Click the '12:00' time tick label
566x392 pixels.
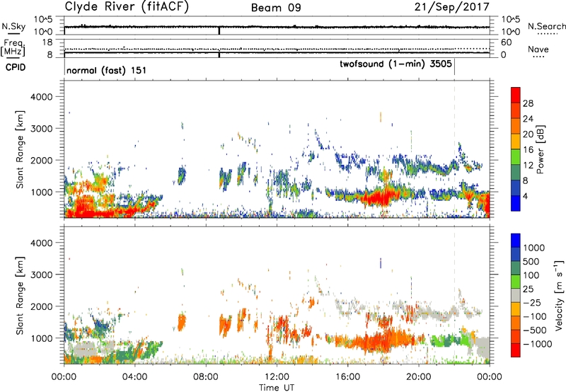click(x=277, y=377)
